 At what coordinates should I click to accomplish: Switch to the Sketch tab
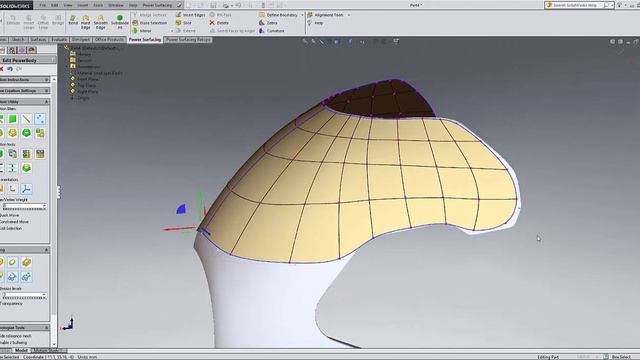tap(18, 40)
